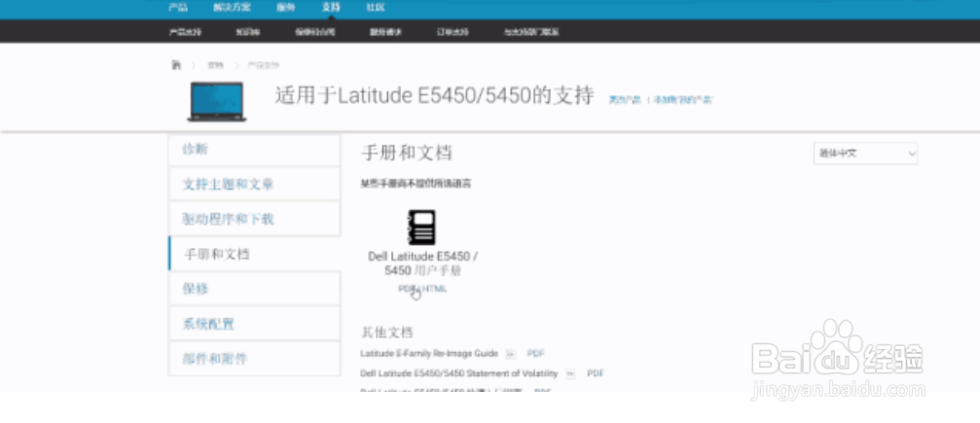
Task: Open the 保修 sidebar tab
Action: (x=254, y=289)
